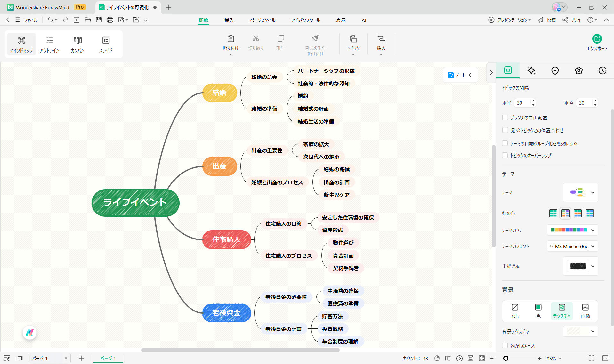Viewport: 614px width, 364px height.
Task: Click the プレゼンテーション button
Action: 510,20
